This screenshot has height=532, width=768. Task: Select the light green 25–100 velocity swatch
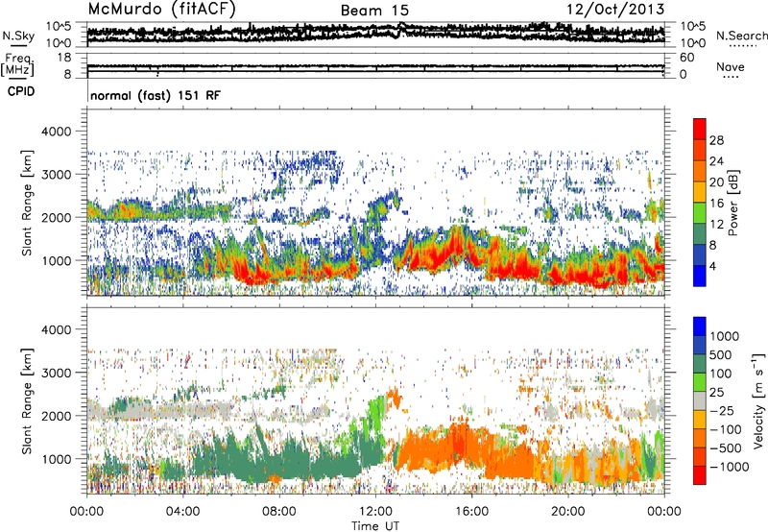[x=700, y=382]
